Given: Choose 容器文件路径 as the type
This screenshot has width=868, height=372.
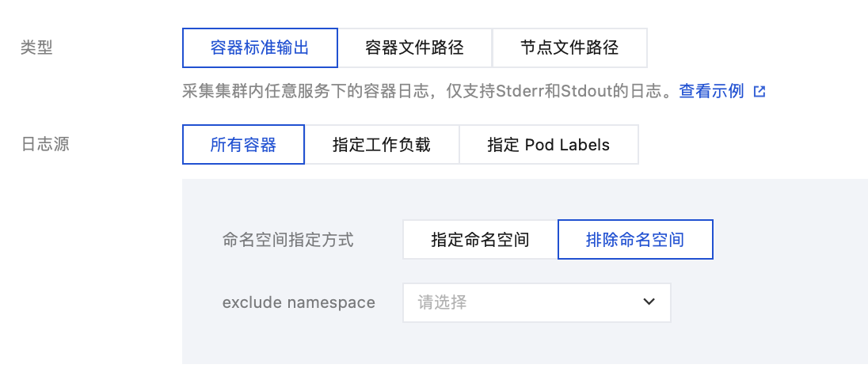Looking at the screenshot, I should [x=414, y=48].
